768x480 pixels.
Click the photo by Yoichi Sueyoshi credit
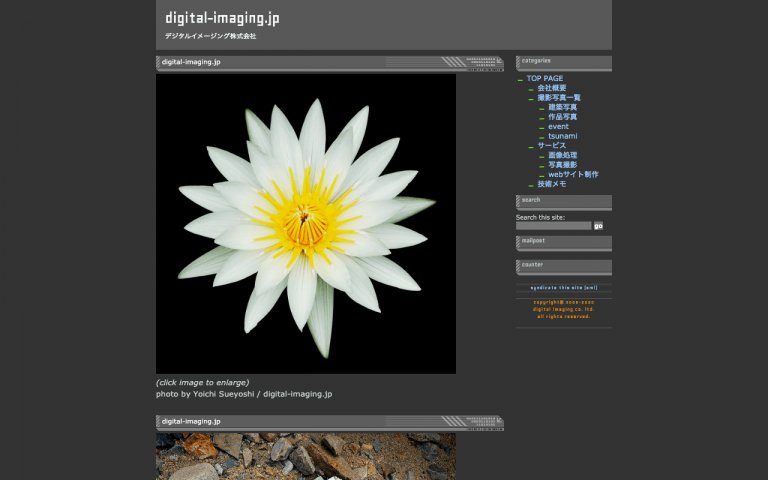click(x=244, y=394)
